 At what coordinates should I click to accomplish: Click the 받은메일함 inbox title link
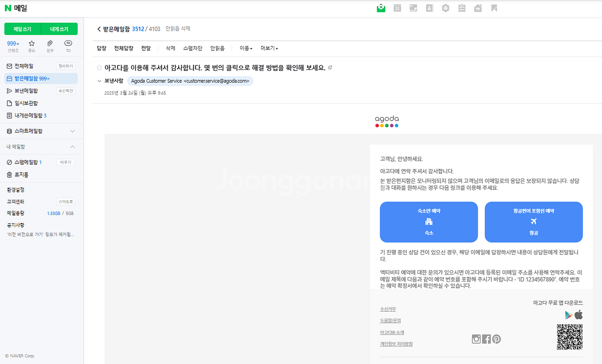[117, 29]
